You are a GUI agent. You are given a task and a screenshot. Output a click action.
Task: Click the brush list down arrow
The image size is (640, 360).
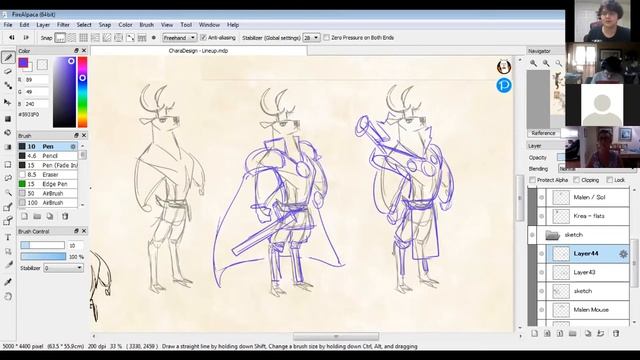coord(83,204)
